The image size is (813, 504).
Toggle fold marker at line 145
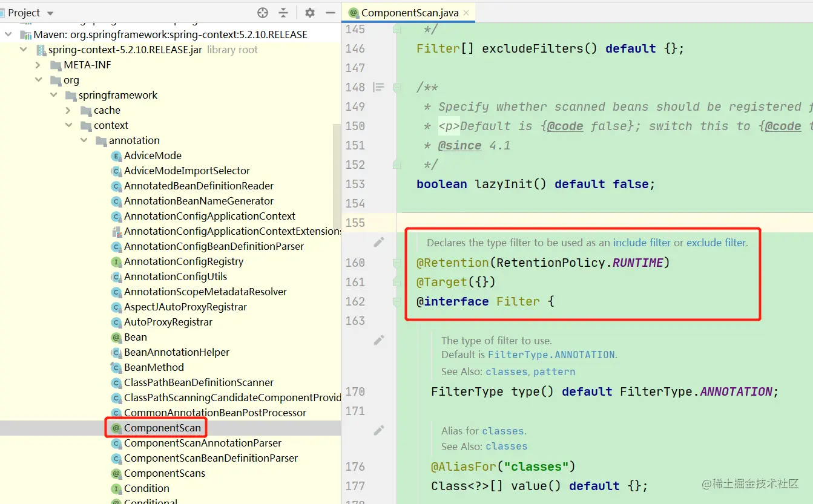[397, 29]
